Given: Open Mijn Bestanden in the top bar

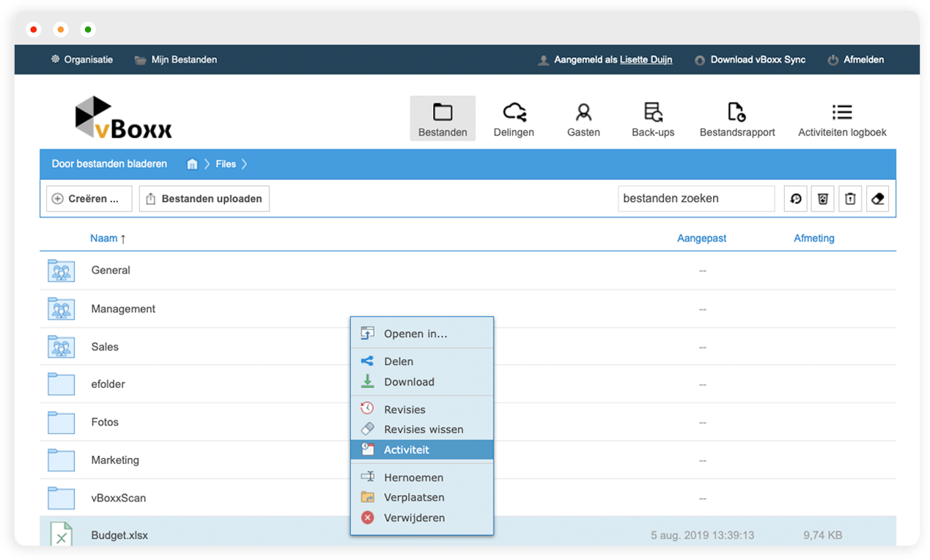Looking at the screenshot, I should 176,59.
